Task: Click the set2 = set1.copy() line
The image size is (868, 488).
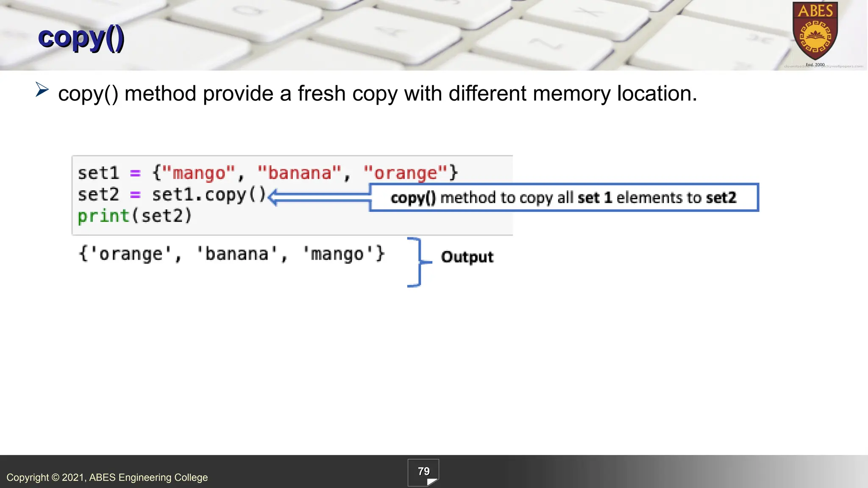Action: tap(172, 195)
